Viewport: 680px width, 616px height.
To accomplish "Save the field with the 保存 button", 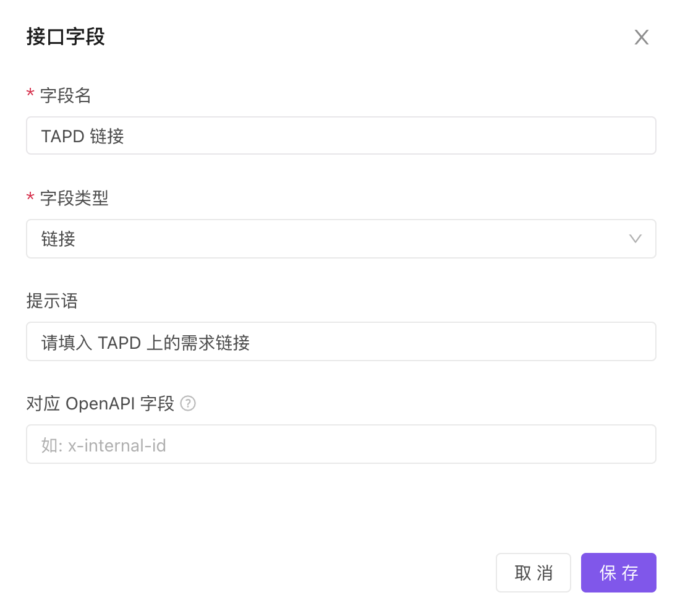I will pyautogui.click(x=618, y=573).
